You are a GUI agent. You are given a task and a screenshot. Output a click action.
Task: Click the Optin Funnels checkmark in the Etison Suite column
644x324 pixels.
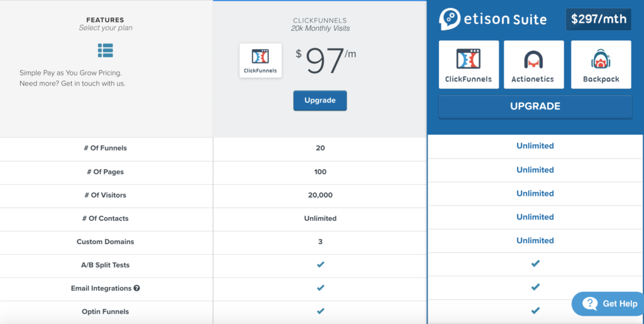tap(535, 310)
